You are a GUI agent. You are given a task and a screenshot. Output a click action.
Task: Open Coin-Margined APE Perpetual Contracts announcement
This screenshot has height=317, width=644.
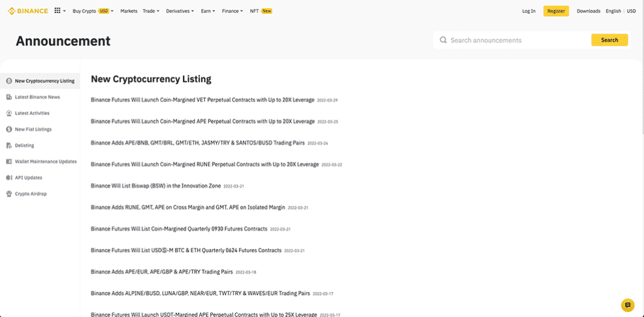(203, 121)
